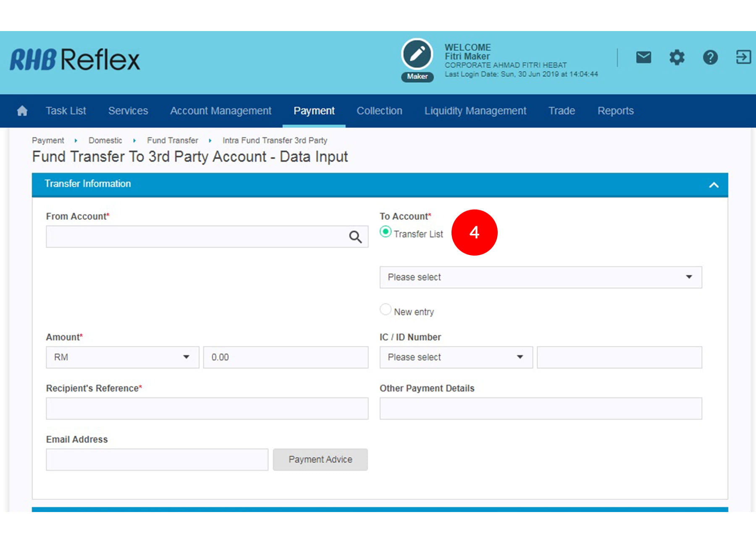Expand the RM currency dropdown
Screen dimensions: 756x554
tap(122, 358)
